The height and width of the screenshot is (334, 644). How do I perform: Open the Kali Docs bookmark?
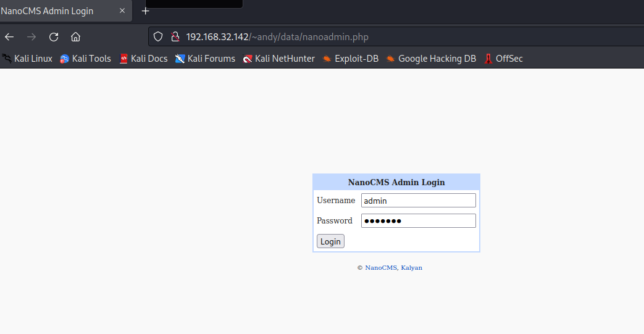point(143,59)
